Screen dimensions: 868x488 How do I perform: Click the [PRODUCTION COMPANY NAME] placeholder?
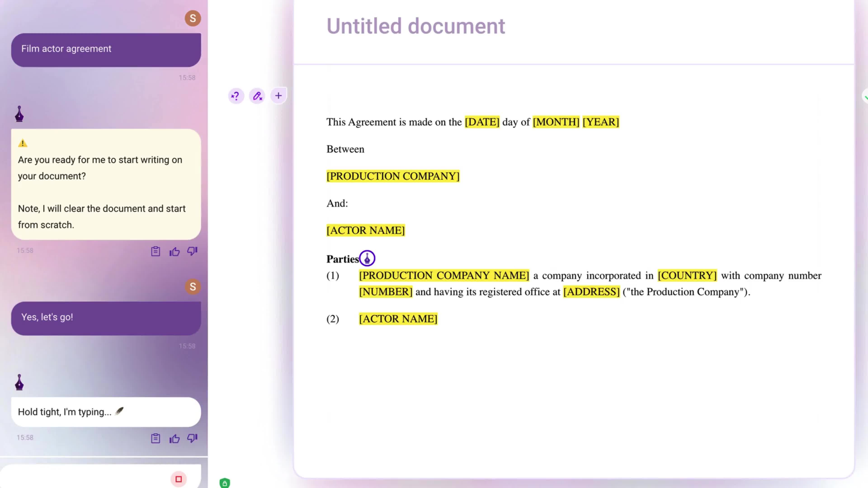coord(444,275)
